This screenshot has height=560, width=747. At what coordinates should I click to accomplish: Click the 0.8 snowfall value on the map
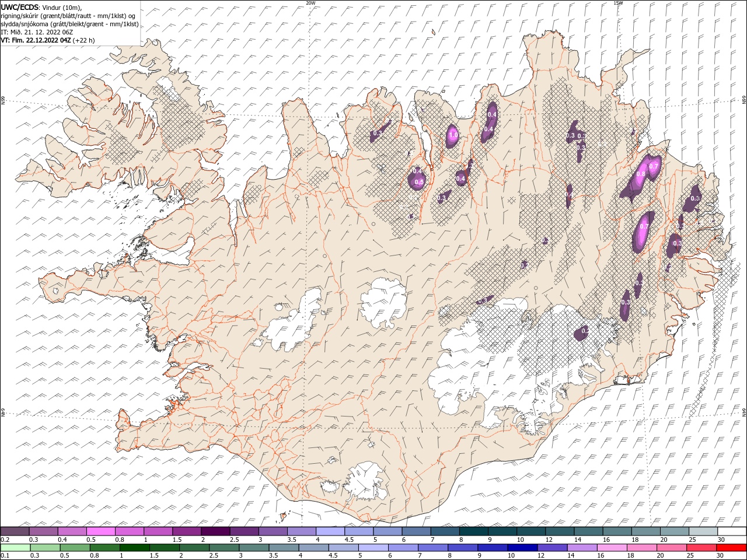640,174
